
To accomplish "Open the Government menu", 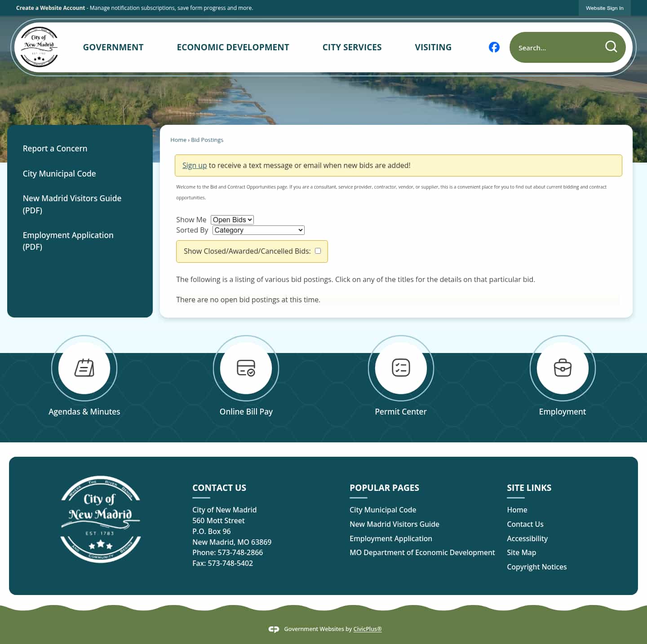I will 113,47.
